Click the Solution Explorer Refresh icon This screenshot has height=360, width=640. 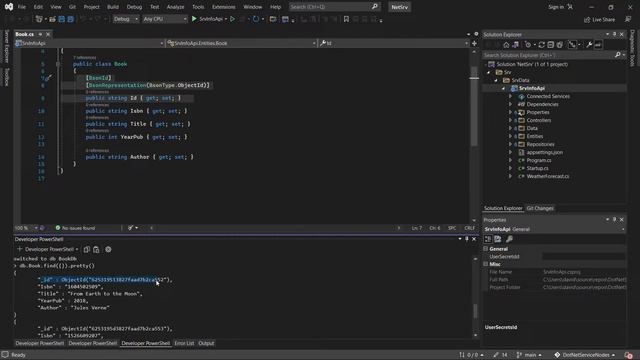click(542, 45)
